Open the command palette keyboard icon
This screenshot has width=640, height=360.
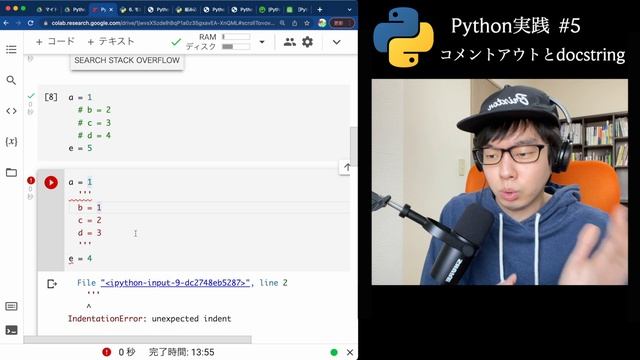11,306
